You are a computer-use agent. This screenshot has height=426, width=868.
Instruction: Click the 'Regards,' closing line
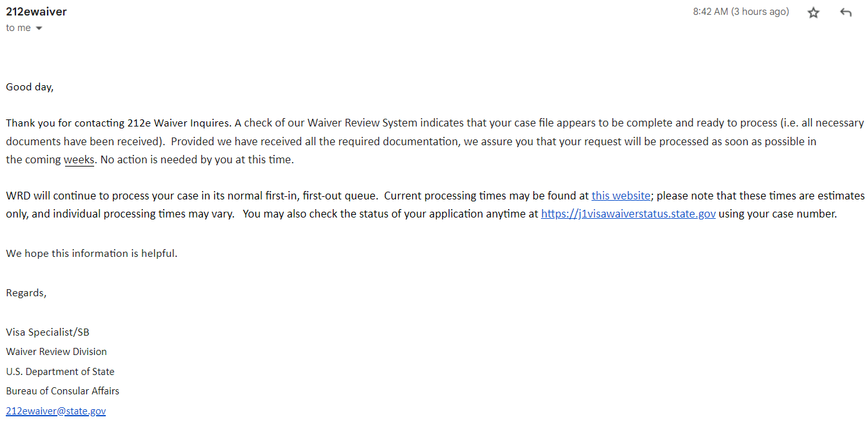(x=26, y=293)
